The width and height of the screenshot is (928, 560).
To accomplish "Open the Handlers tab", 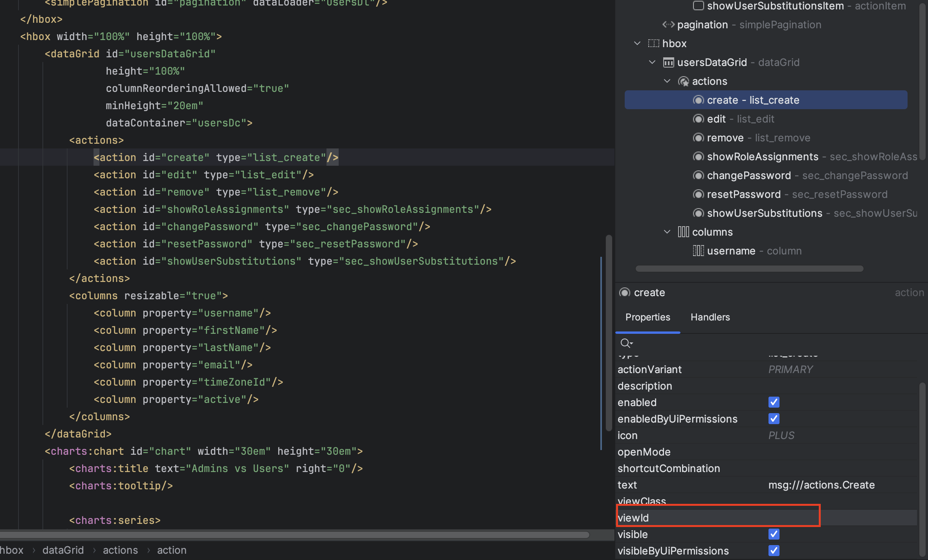I will click(710, 317).
